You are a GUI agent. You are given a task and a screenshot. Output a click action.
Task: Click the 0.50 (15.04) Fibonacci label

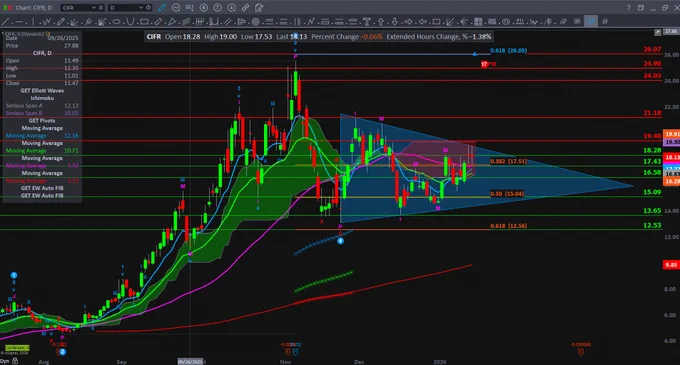click(507, 194)
